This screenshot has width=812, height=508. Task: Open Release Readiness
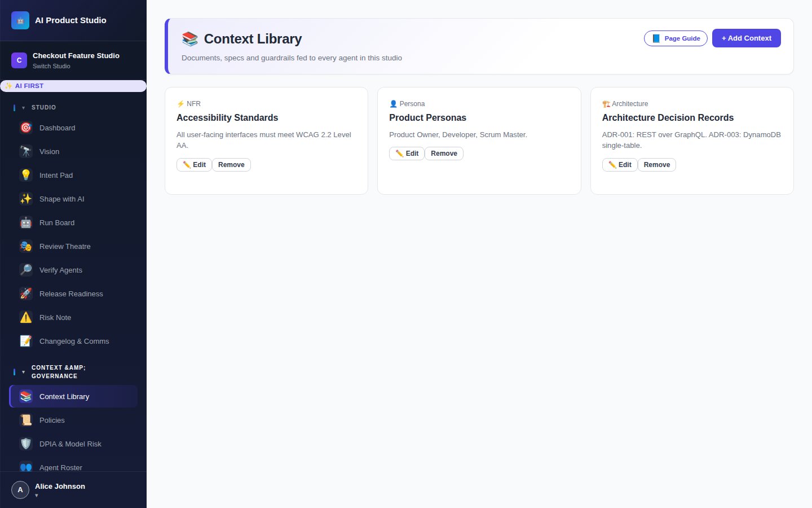click(73, 294)
